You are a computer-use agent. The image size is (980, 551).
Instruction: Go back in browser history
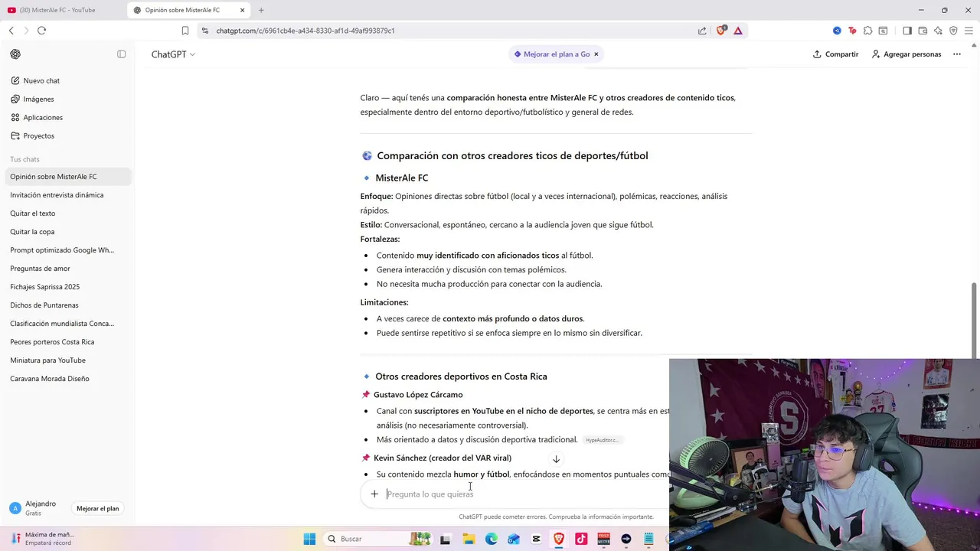tap(11, 31)
